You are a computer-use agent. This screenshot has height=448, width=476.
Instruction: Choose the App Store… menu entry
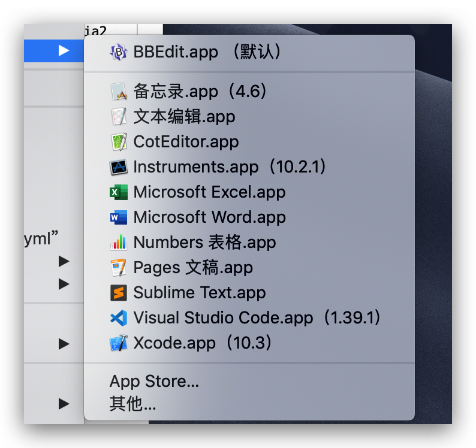click(x=154, y=382)
